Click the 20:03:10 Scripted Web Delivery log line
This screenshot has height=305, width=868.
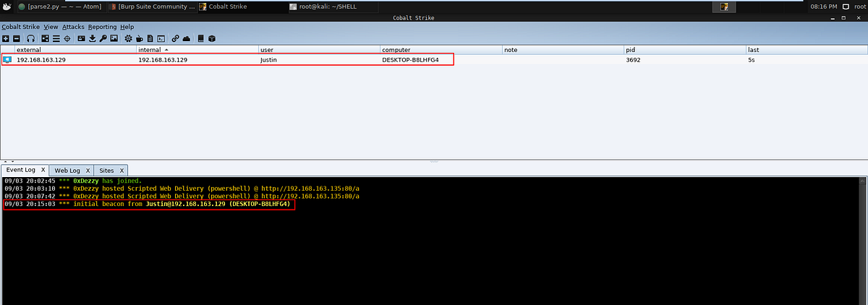point(182,189)
